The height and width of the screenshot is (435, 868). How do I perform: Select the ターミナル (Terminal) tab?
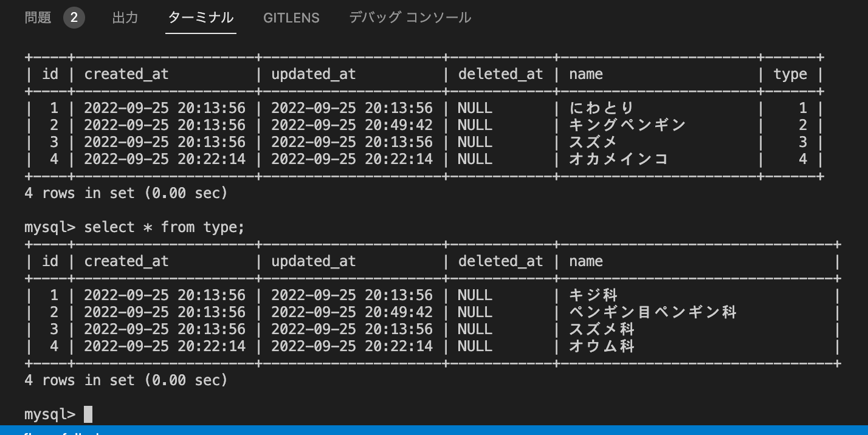(201, 18)
